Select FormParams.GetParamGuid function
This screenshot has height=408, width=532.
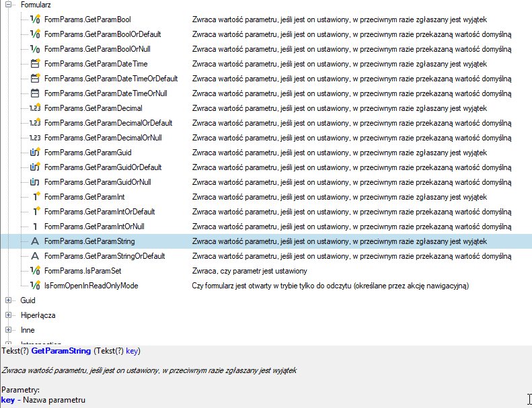click(88, 153)
